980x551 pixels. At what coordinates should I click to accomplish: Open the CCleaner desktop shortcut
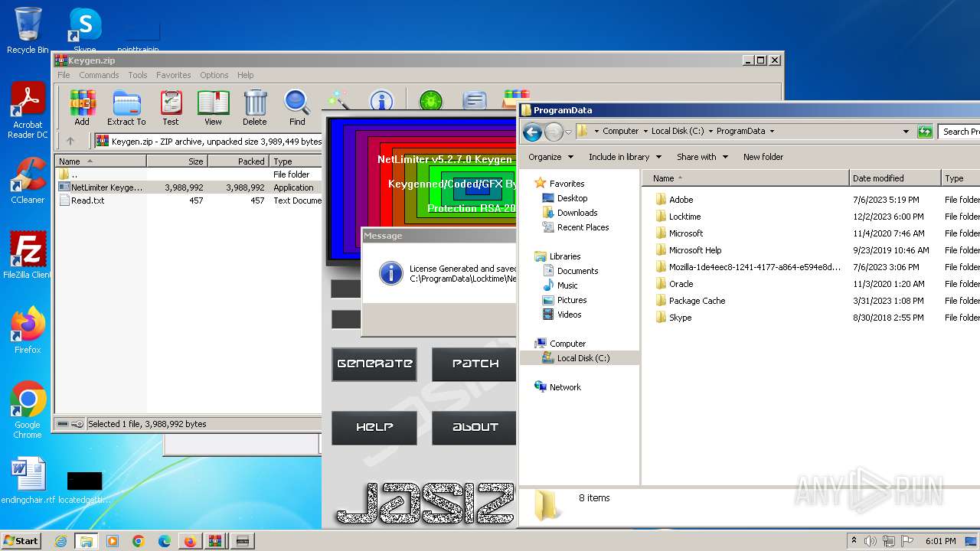pos(28,180)
